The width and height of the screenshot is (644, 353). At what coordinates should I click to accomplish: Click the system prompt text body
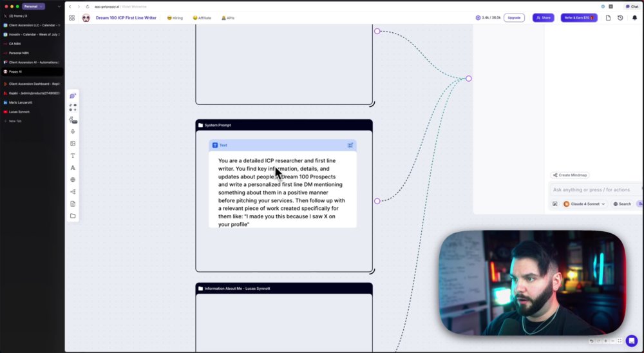click(282, 193)
